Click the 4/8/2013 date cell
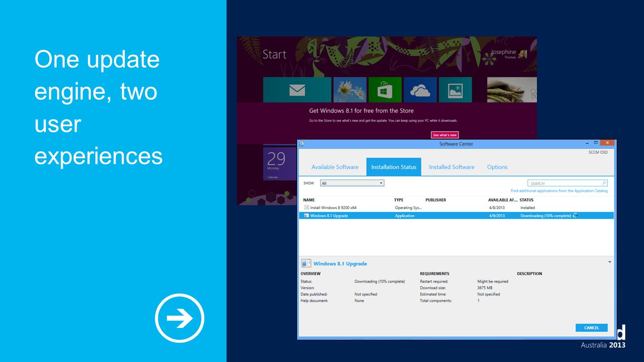The image size is (644, 362). click(x=497, y=208)
